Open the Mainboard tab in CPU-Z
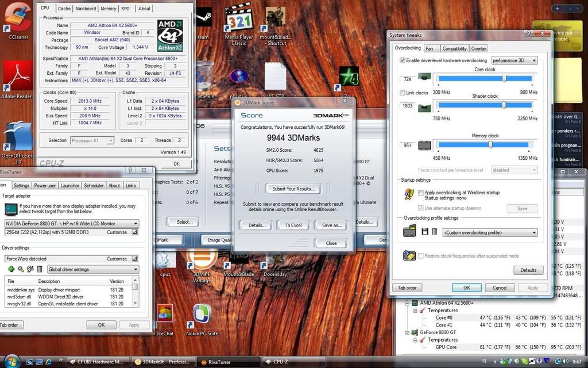This screenshot has height=368, width=588. 86,9
